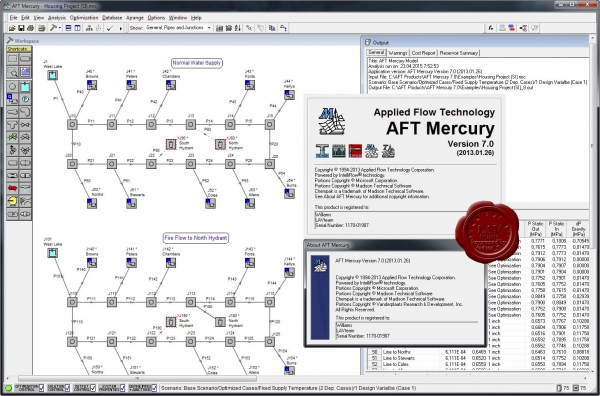Click the green status indicator in status bar

8,388
